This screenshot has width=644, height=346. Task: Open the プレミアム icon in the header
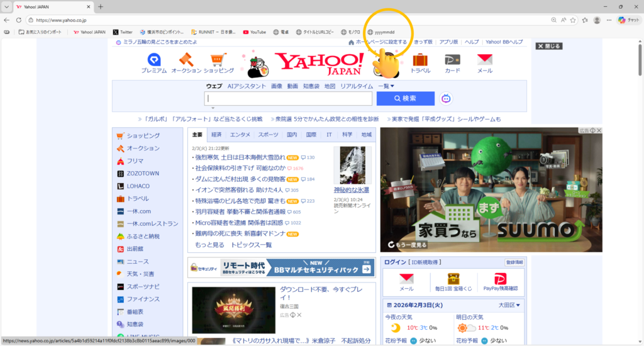[x=153, y=60]
